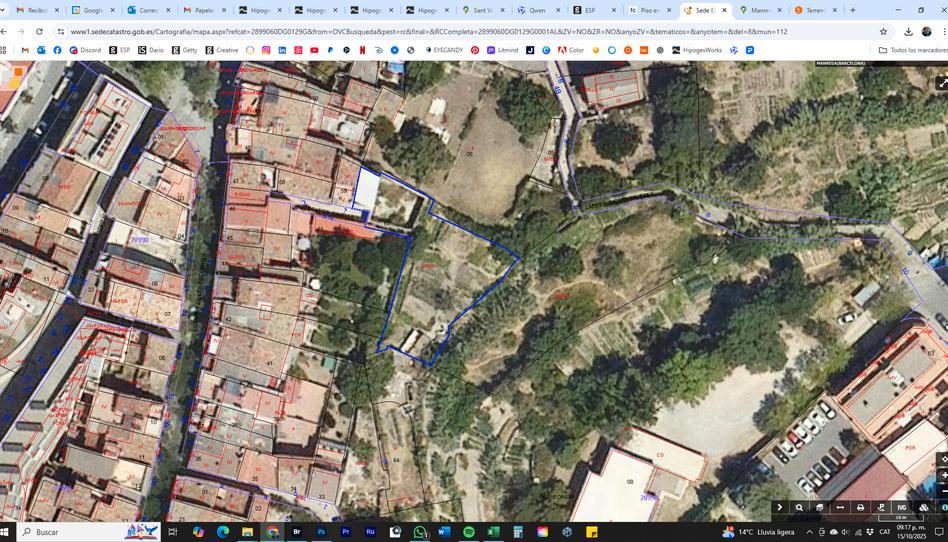Click the map search magnifier tool
Image resolution: width=948 pixels, height=542 pixels.
[x=799, y=508]
